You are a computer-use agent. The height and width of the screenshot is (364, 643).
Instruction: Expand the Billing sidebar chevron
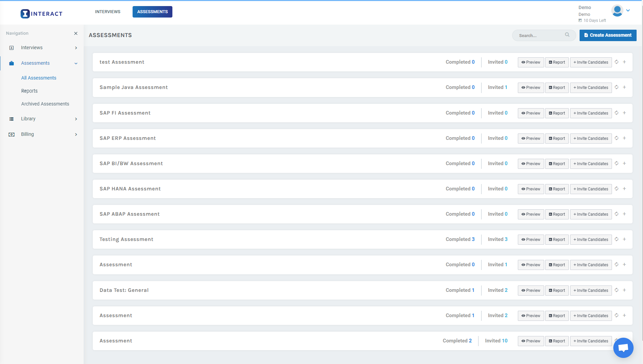click(76, 134)
